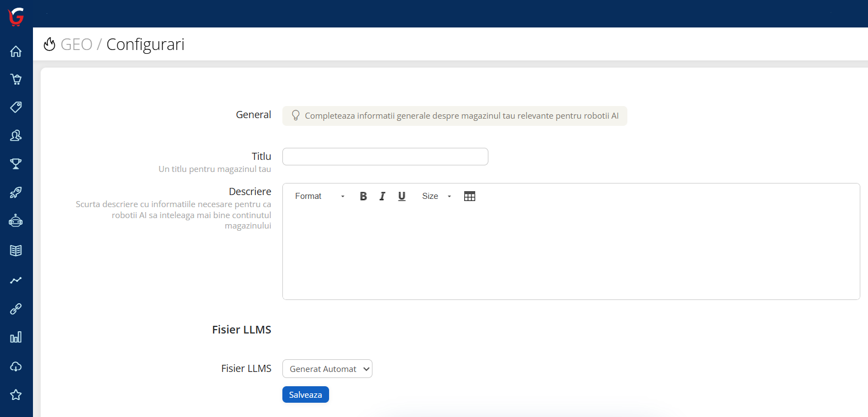Viewport: 868px width, 417px height.
Task: Click the flame icon beside GEO
Action: coord(49,44)
